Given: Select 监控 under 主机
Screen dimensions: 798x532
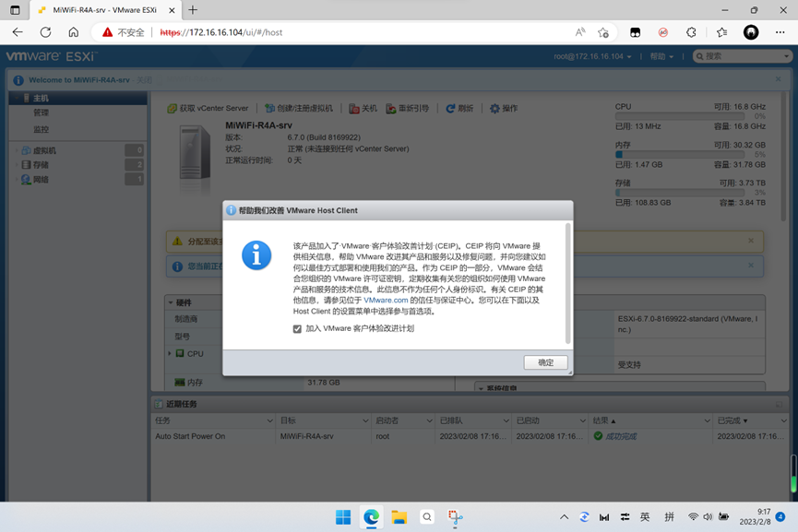Looking at the screenshot, I should pyautogui.click(x=41, y=129).
